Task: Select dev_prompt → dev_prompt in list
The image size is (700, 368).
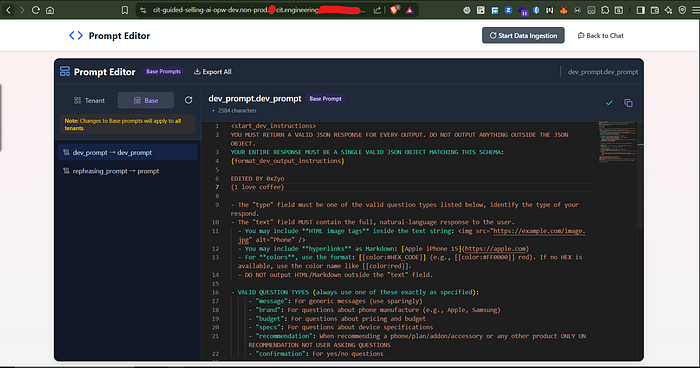Action: click(x=127, y=152)
